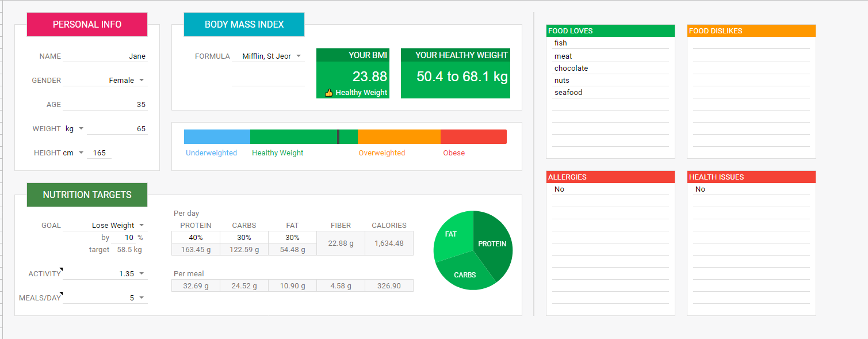868x339 pixels.
Task: Select the lose-by percentage field 10
Action: (x=123, y=238)
